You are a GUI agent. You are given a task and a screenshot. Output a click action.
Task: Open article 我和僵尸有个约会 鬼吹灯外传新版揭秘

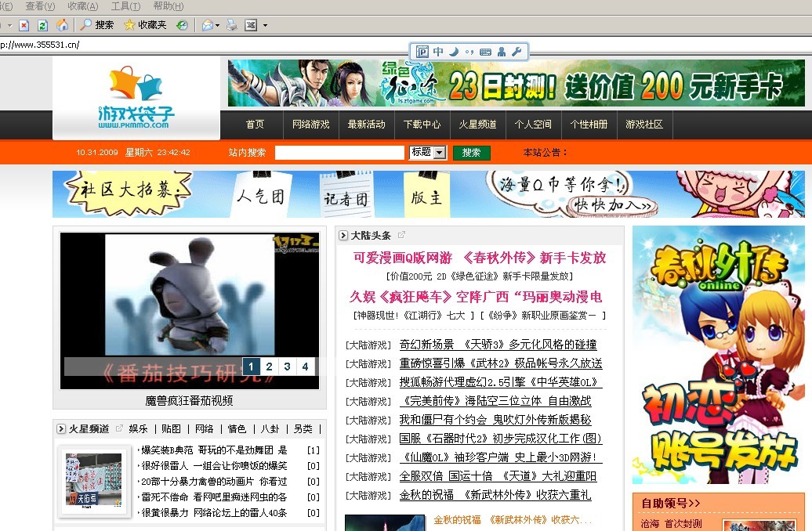point(495,420)
